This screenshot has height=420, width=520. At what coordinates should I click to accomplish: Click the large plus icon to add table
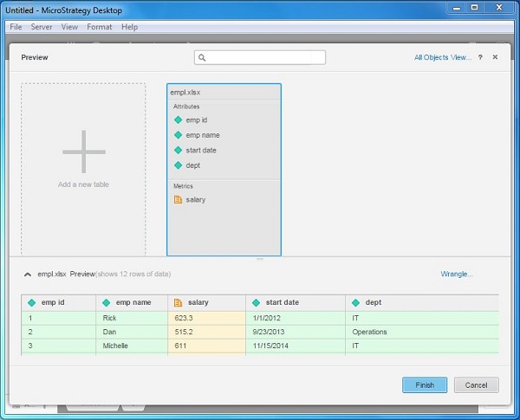(83, 152)
